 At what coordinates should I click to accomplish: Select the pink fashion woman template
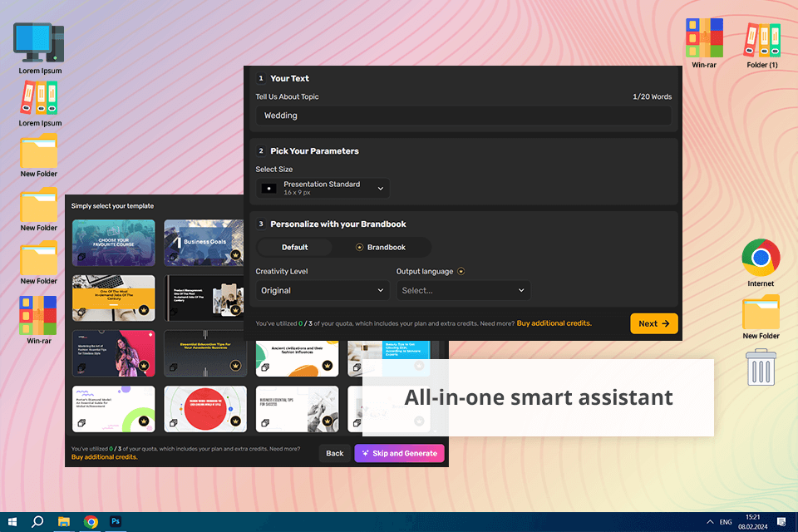tap(114, 353)
